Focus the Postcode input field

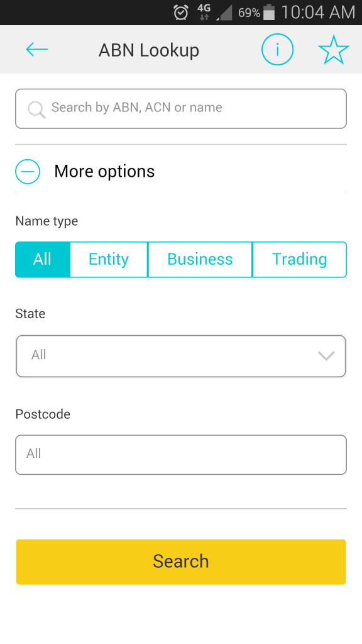pos(181,455)
